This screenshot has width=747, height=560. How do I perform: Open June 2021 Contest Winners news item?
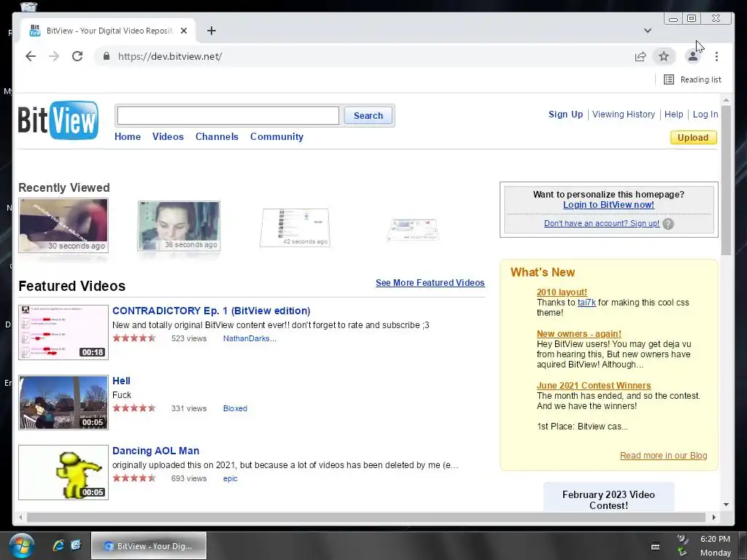click(594, 386)
